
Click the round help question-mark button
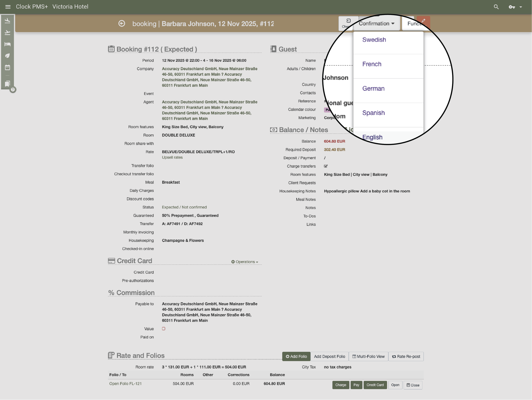(13, 90)
